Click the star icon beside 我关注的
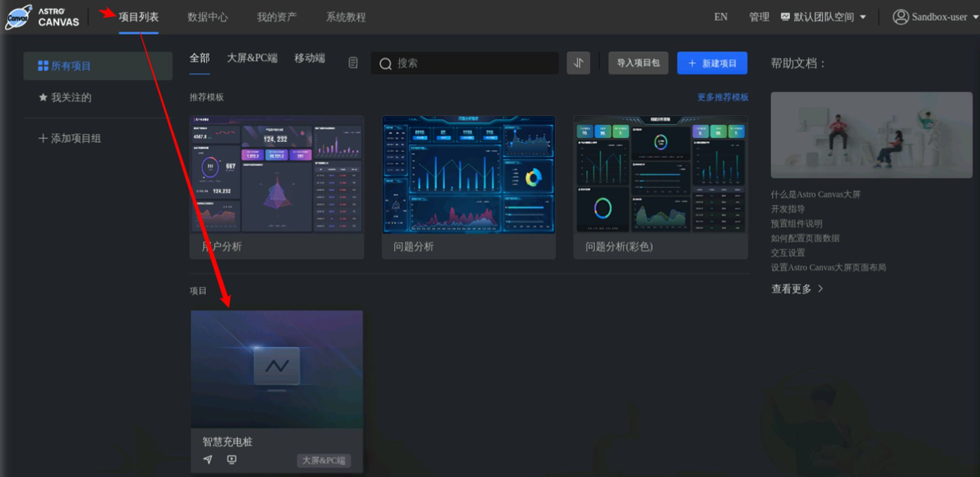 43,97
